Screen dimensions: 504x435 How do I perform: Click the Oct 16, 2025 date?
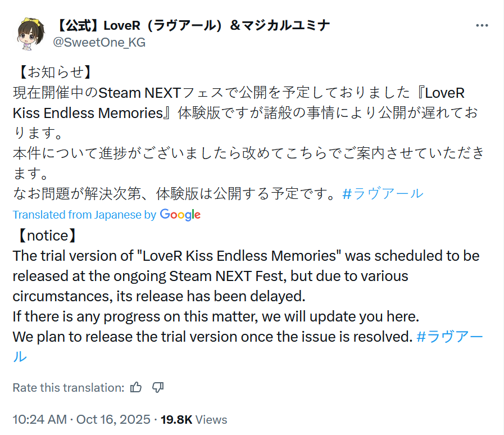[x=113, y=419]
